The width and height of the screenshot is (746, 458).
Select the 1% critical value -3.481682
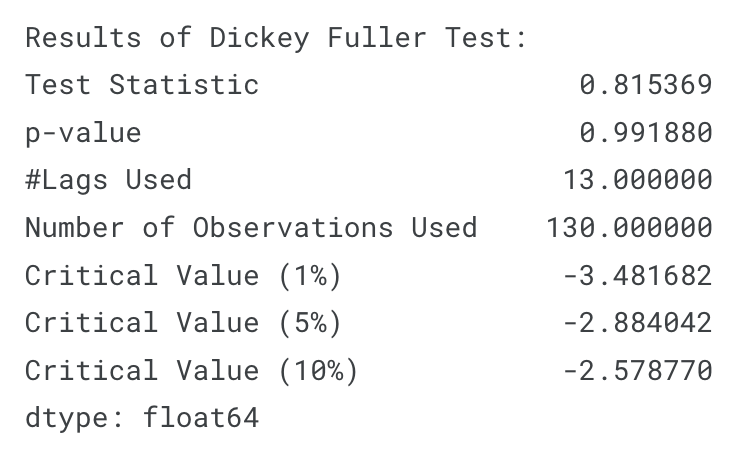[x=638, y=276]
